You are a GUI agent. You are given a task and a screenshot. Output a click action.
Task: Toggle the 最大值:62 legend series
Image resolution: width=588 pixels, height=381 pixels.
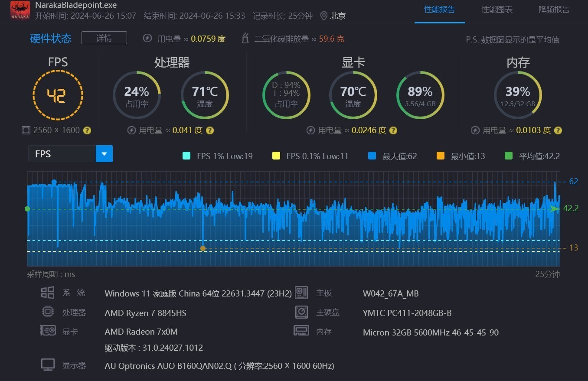pos(392,156)
